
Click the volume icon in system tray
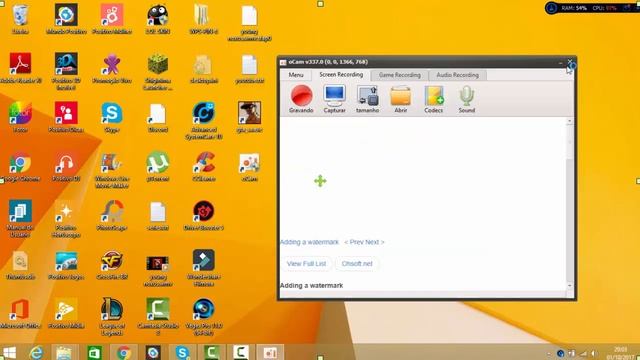click(x=593, y=353)
